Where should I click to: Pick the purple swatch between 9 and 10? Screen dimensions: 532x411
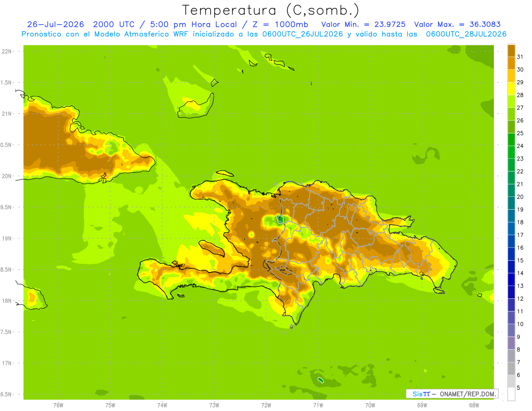point(511,330)
